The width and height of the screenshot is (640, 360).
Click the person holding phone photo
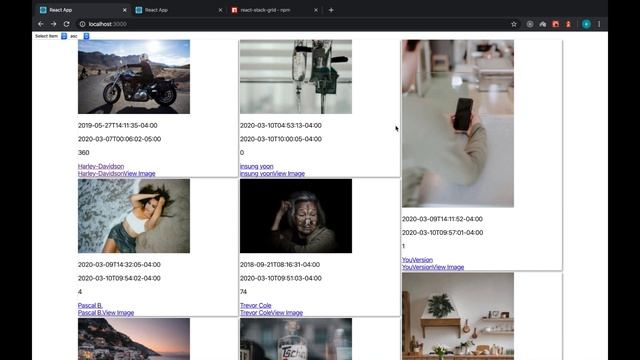(x=458, y=123)
